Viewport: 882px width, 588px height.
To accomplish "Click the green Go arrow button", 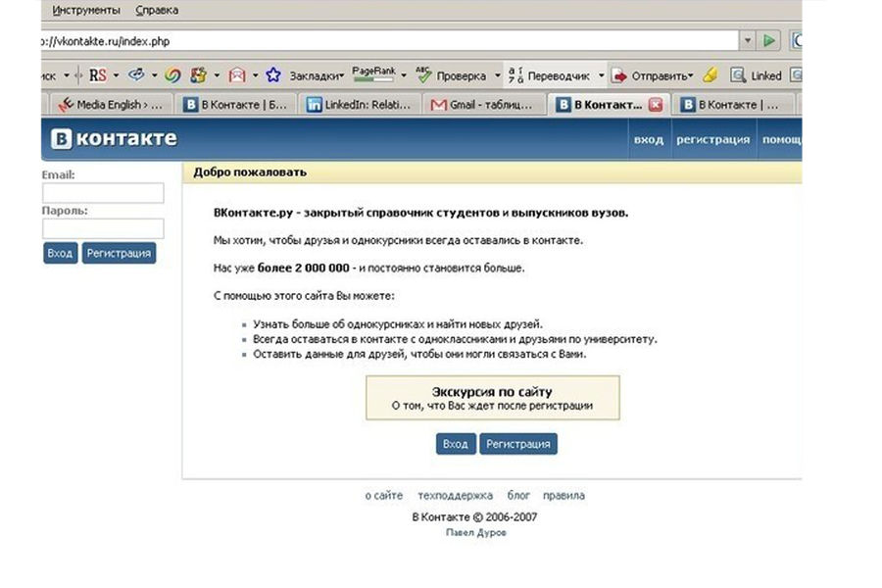I will click(768, 40).
